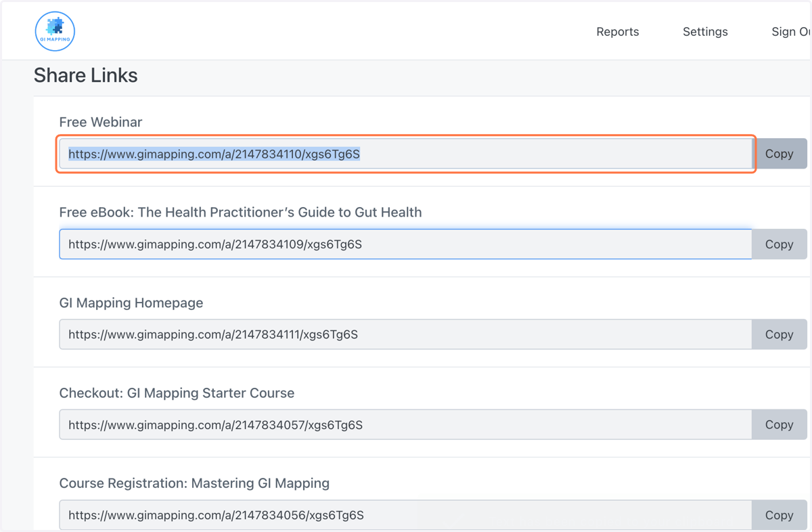Click the Free Webinar label
Image resolution: width=812 pixels, height=532 pixels.
point(101,122)
